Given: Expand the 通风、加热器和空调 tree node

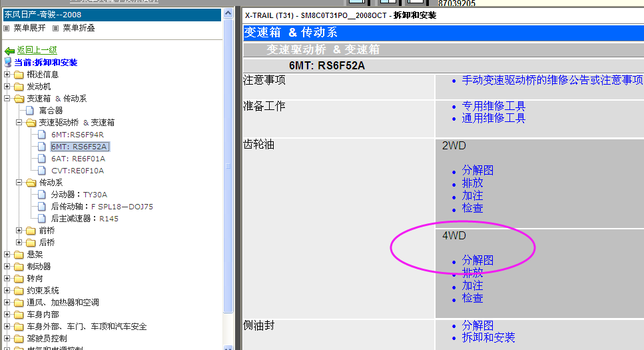Looking at the screenshot, I should point(7,302).
